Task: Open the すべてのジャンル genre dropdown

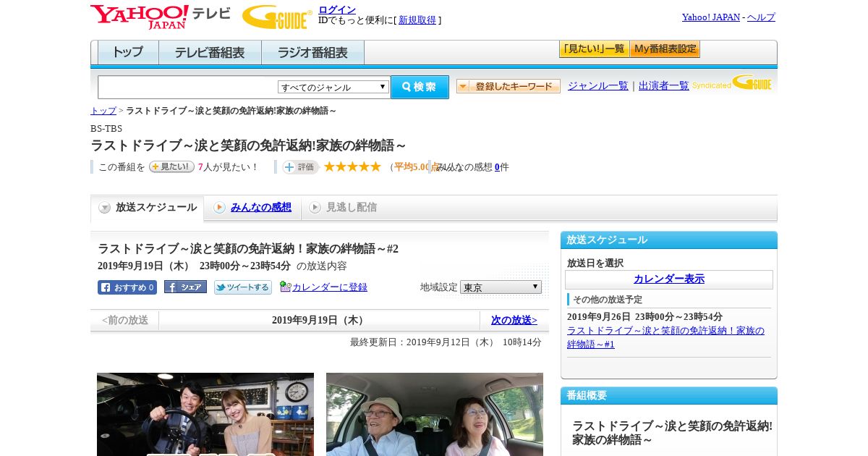Action: pyautogui.click(x=333, y=87)
